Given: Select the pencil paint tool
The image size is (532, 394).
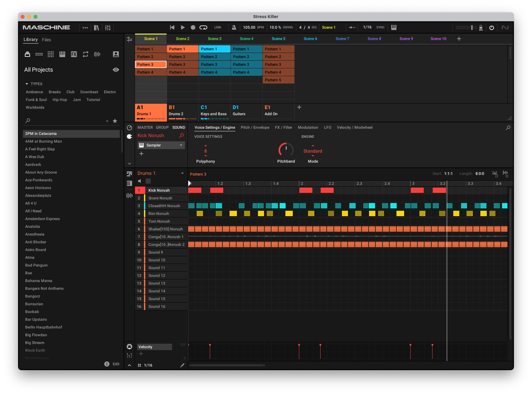Looking at the screenshot, I should coord(182,365).
